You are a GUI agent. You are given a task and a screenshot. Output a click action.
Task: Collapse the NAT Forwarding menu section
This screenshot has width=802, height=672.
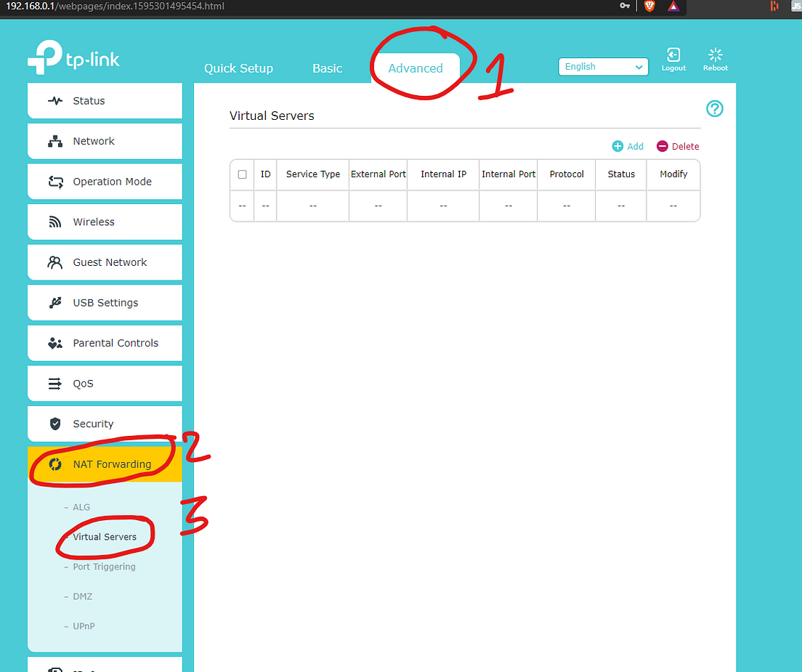click(x=105, y=464)
